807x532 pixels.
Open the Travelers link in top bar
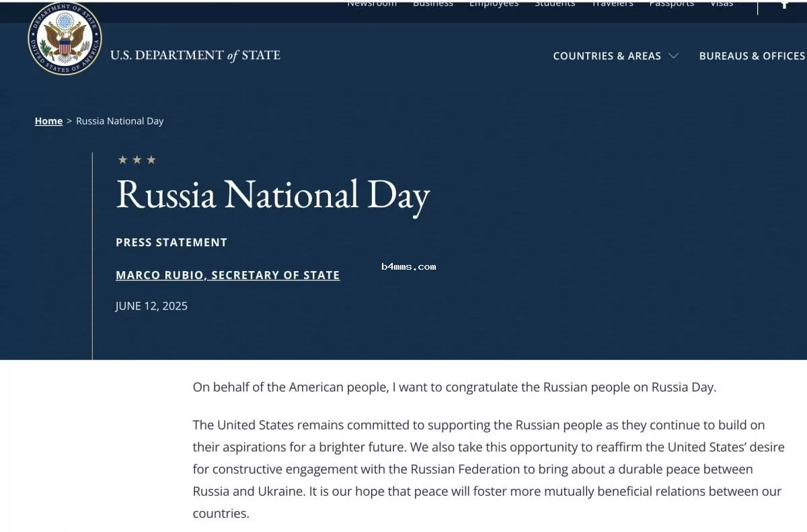[612, 3]
